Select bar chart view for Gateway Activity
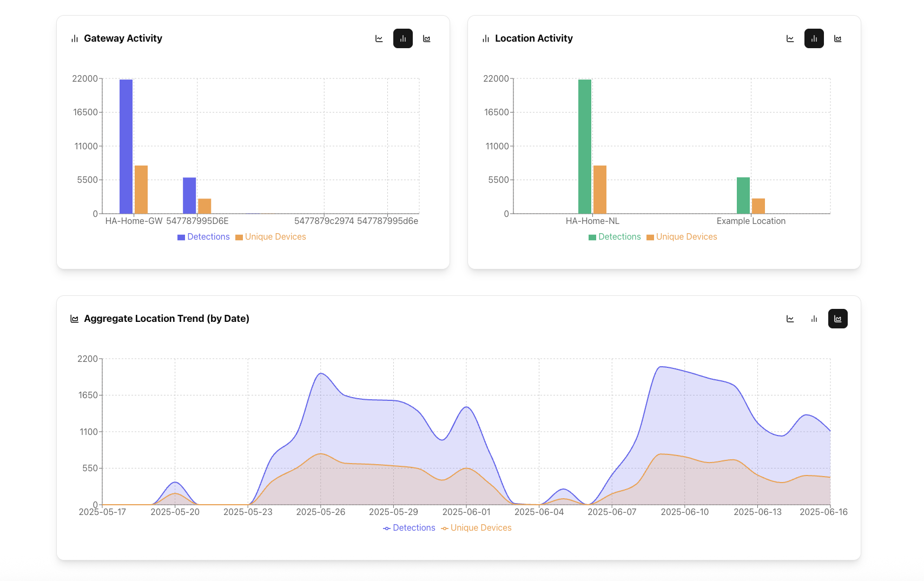This screenshot has height=581, width=924. 403,38
